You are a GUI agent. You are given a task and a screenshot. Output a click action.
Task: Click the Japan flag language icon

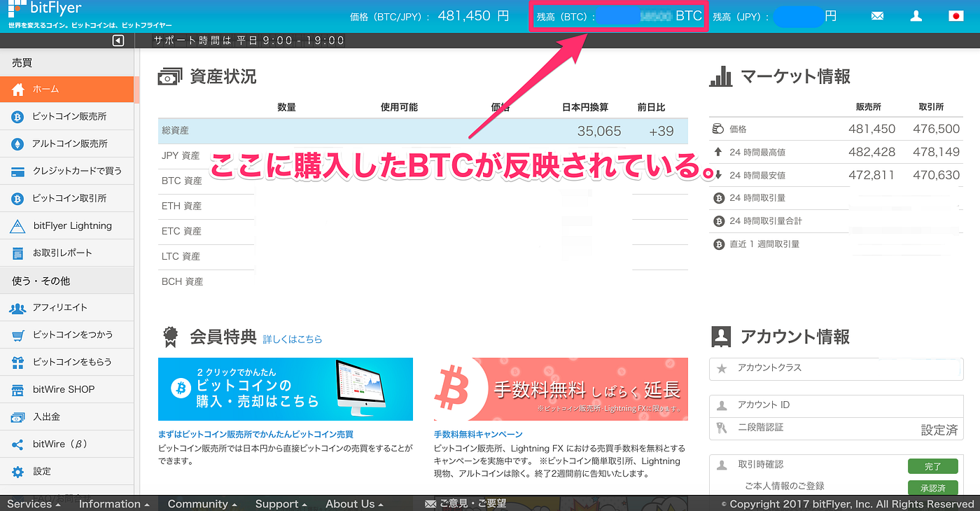(955, 16)
